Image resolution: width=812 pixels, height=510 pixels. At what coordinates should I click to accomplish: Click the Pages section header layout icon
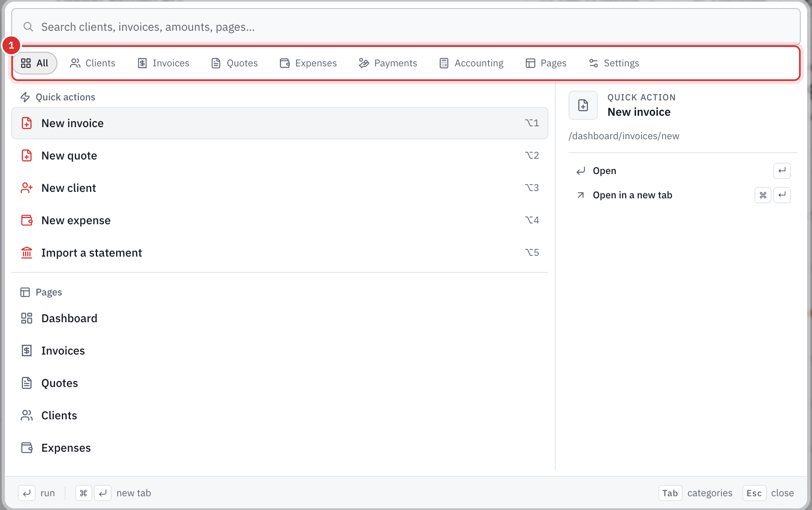pos(25,292)
